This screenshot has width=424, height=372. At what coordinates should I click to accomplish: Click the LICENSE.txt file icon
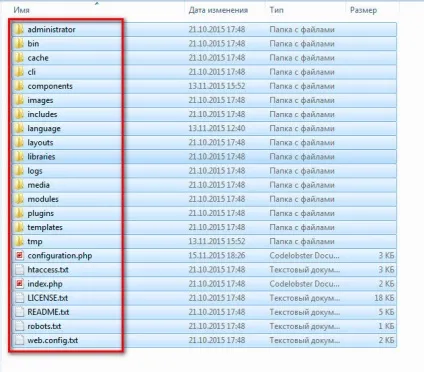19,298
